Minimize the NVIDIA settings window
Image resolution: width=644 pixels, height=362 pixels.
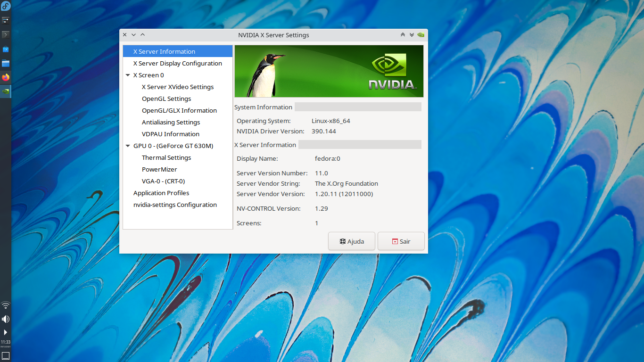pyautogui.click(x=133, y=35)
